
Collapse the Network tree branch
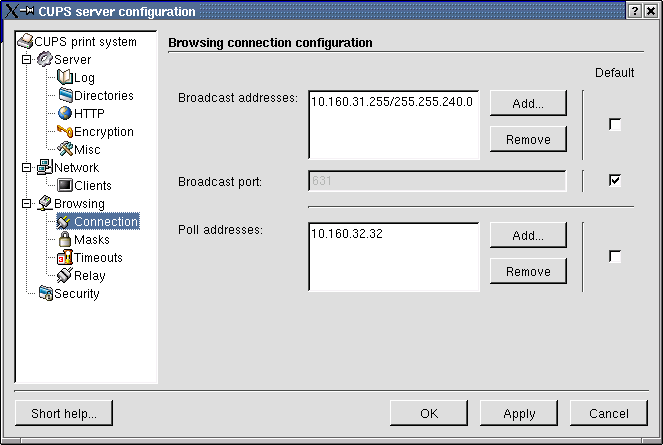click(27, 168)
